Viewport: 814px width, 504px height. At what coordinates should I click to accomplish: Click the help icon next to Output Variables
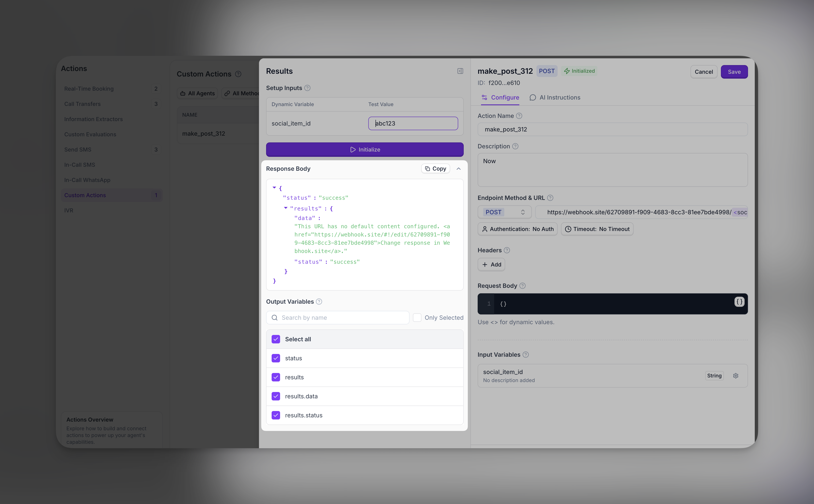click(x=319, y=302)
